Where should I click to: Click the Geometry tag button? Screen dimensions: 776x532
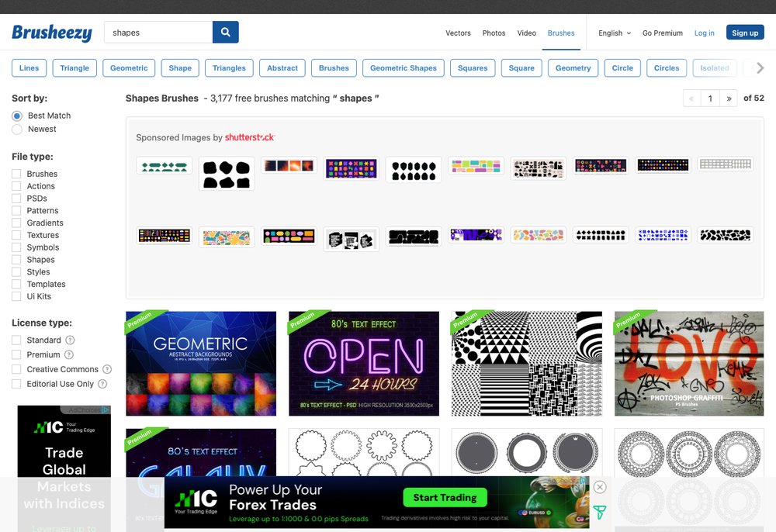(x=573, y=68)
